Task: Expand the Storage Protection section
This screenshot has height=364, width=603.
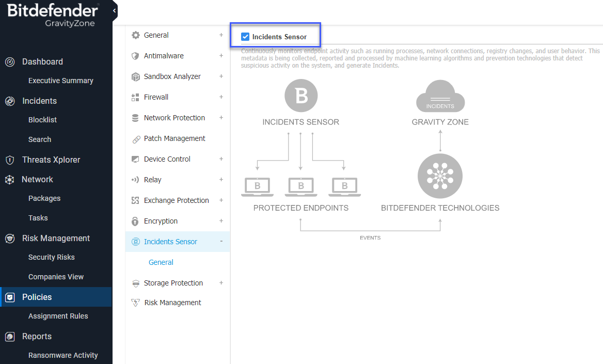Action: coord(221,283)
